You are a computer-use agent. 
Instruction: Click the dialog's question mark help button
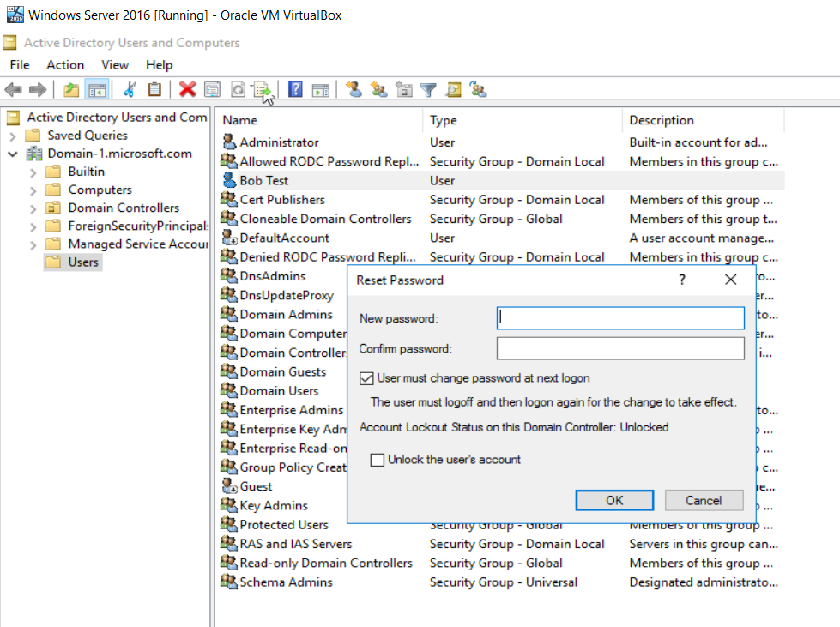pos(682,280)
